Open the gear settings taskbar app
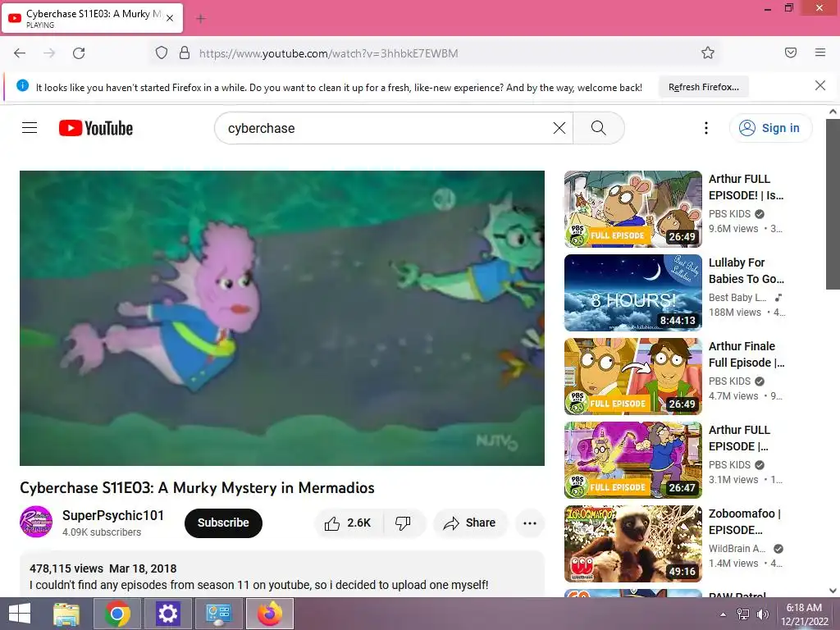840x630 pixels. click(x=167, y=614)
